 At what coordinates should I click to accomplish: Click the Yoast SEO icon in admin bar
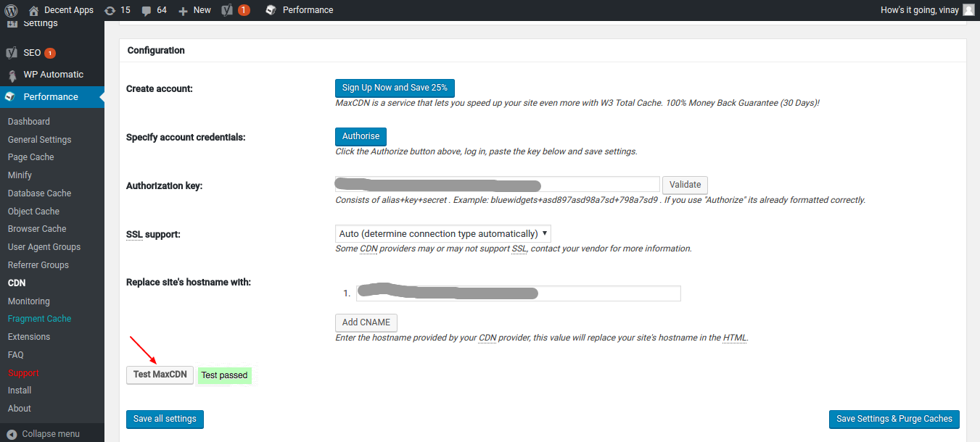click(x=227, y=10)
